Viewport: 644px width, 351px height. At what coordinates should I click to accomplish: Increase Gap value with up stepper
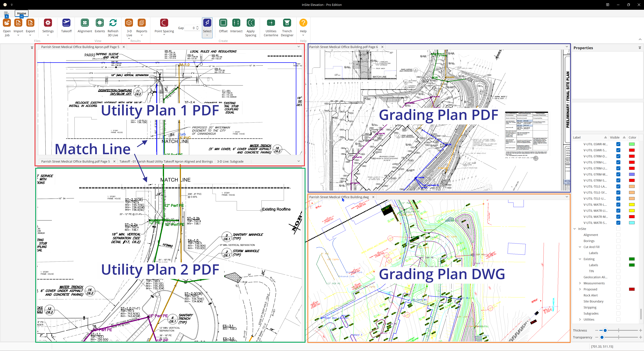pos(198,27)
